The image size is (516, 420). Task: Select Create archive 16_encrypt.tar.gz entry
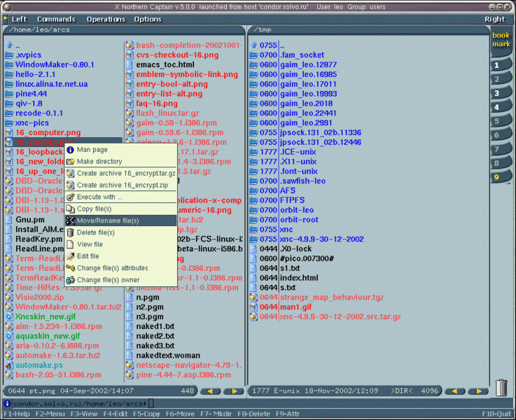[x=120, y=174]
